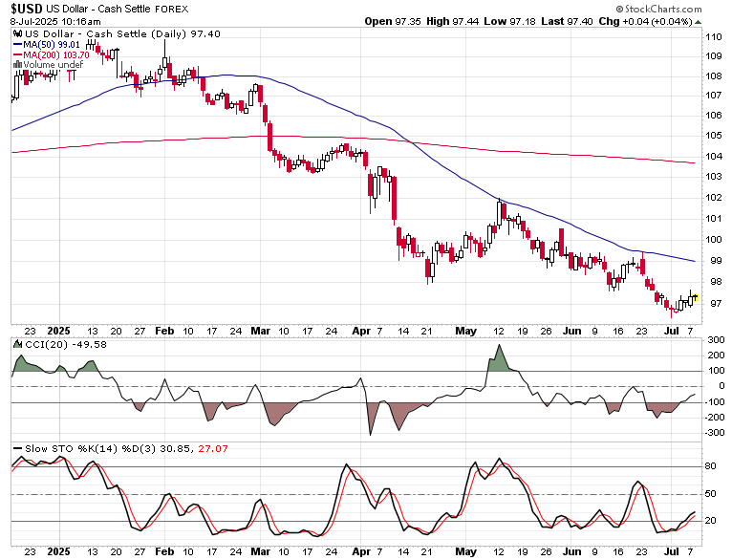Click the Mar label on the top date axis
The height and width of the screenshot is (560, 732).
coord(261,331)
